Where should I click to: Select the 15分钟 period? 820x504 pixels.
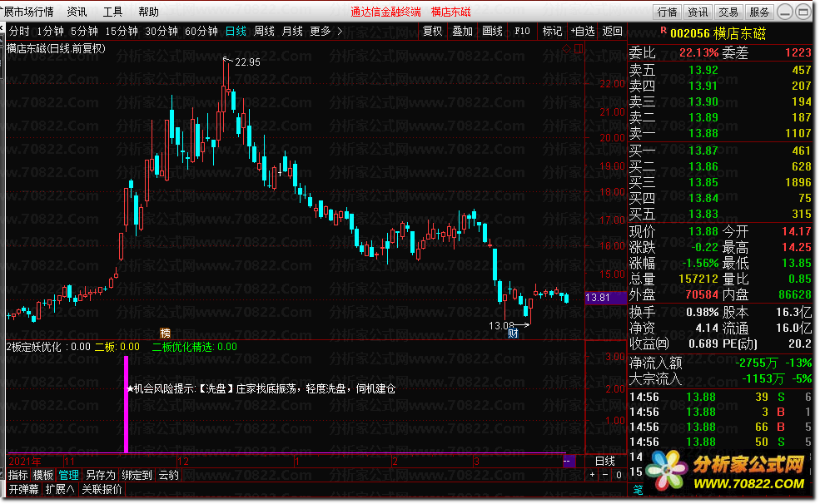[122, 32]
